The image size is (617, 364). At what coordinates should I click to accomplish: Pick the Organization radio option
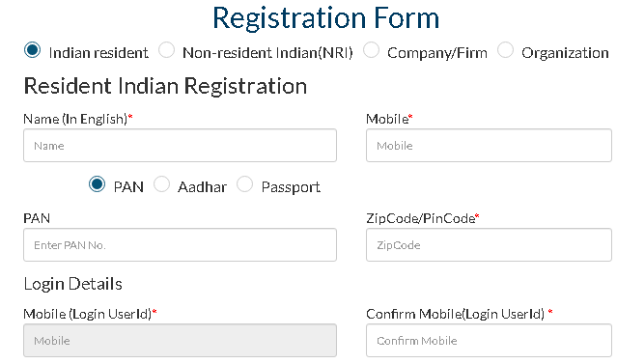[x=505, y=50]
